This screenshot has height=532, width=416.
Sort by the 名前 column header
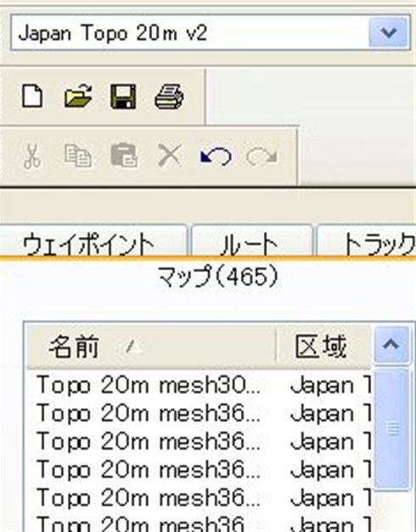pyautogui.click(x=151, y=346)
